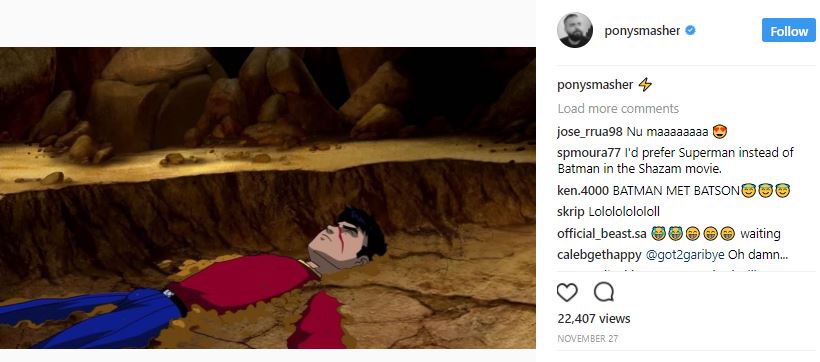Open spmoura77 commenter profile
The width and height of the screenshot is (820, 362).
click(589, 153)
